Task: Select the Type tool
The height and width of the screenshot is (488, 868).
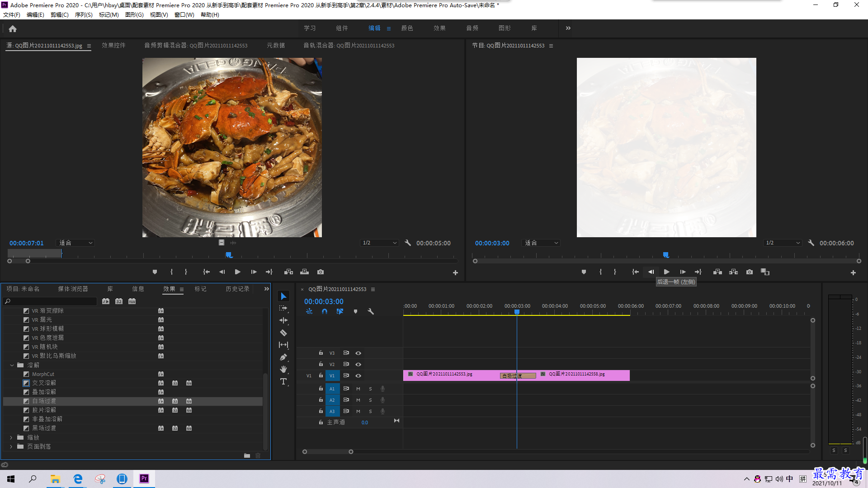Action: pos(283,382)
